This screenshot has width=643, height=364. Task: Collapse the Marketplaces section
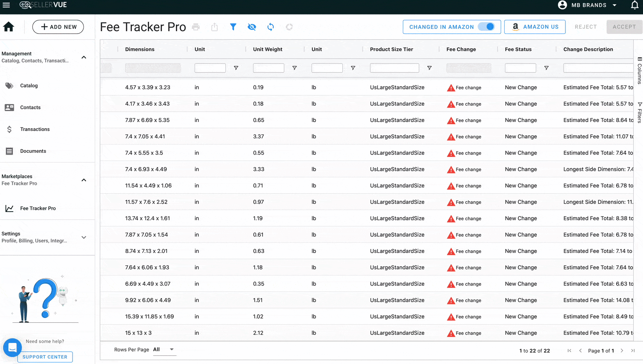click(84, 180)
